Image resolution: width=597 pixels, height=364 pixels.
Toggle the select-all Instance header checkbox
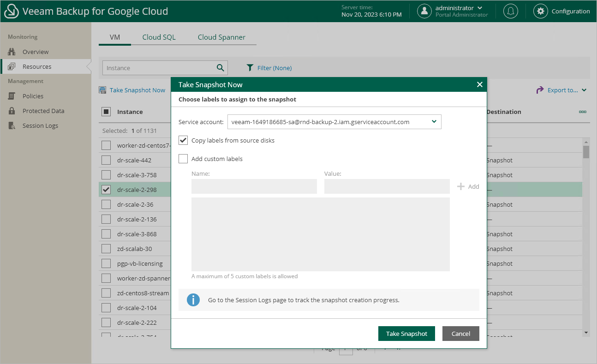tap(106, 112)
